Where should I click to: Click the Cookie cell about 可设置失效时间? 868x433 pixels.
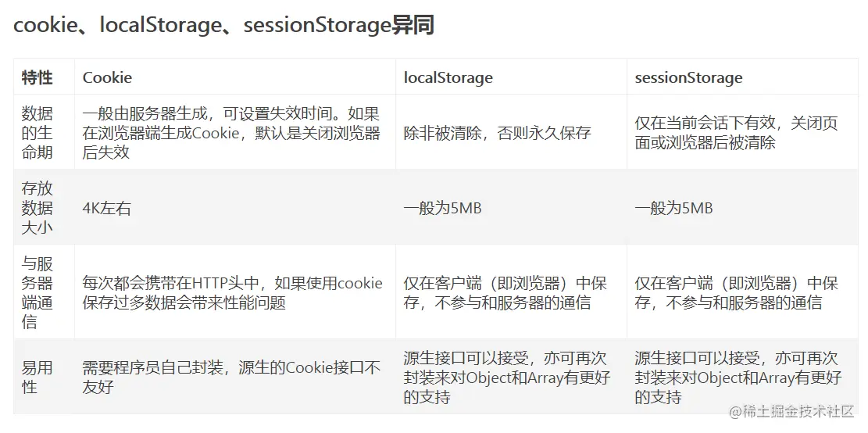tap(232, 133)
